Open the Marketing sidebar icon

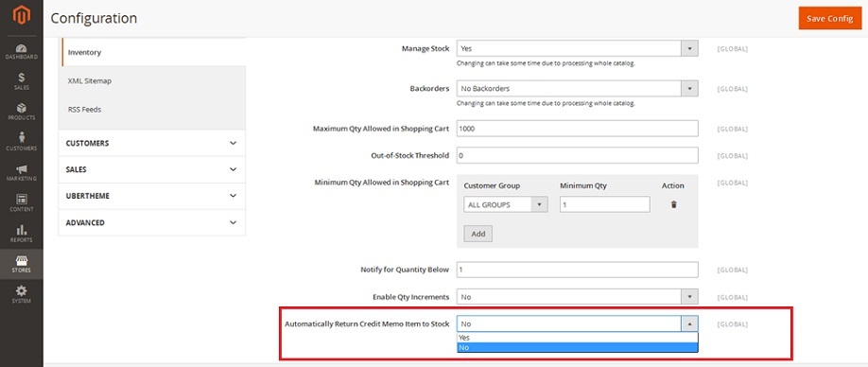pos(22,173)
